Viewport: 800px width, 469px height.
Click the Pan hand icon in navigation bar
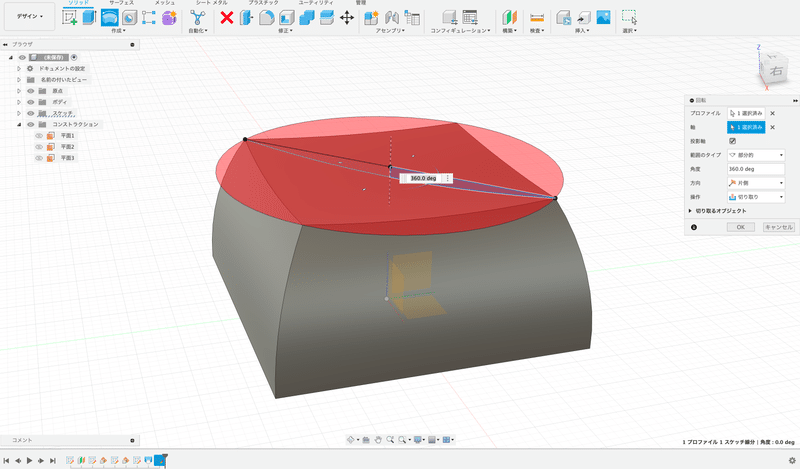pyautogui.click(x=378, y=439)
